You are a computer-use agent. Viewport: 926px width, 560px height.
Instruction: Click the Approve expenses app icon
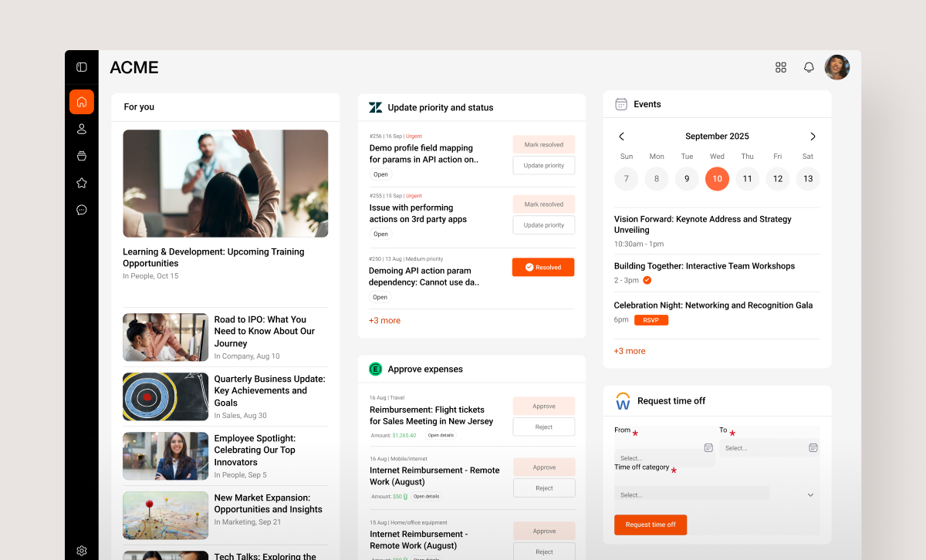point(376,369)
